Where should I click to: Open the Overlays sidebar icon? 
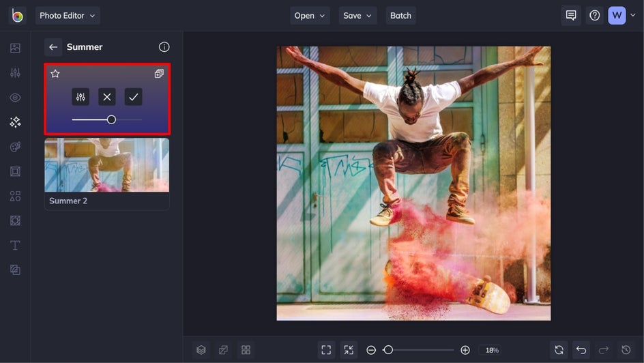15,220
